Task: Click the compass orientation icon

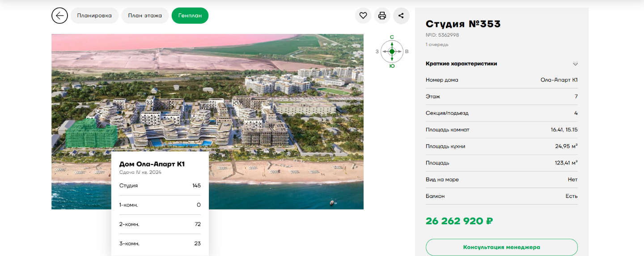Action: click(x=392, y=51)
